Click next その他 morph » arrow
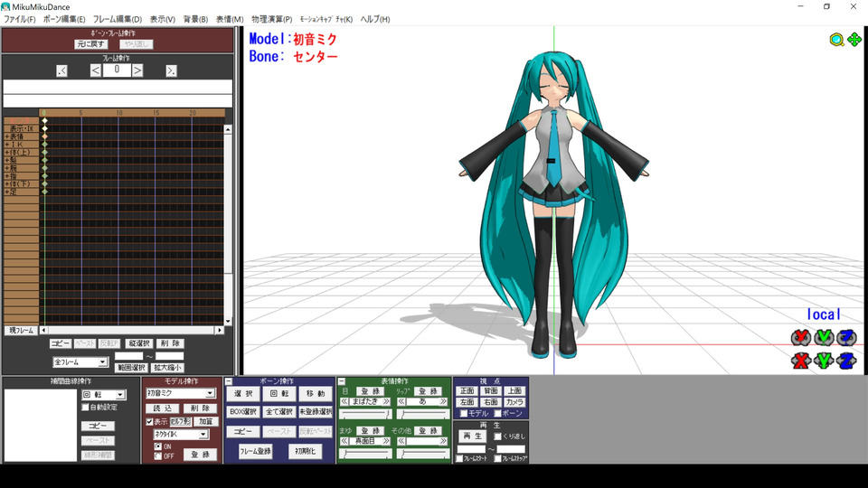 tap(443, 442)
